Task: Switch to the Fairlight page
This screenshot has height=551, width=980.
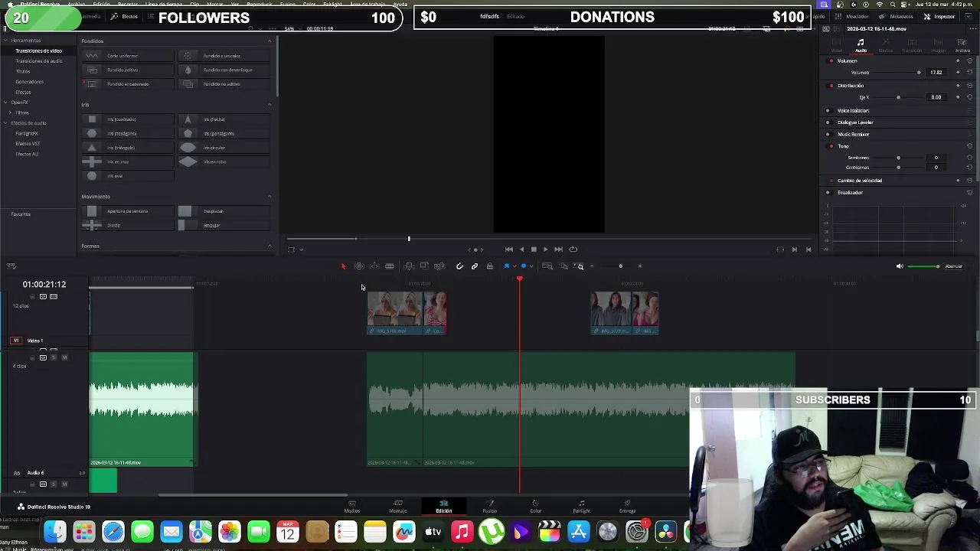Action: coord(582,507)
